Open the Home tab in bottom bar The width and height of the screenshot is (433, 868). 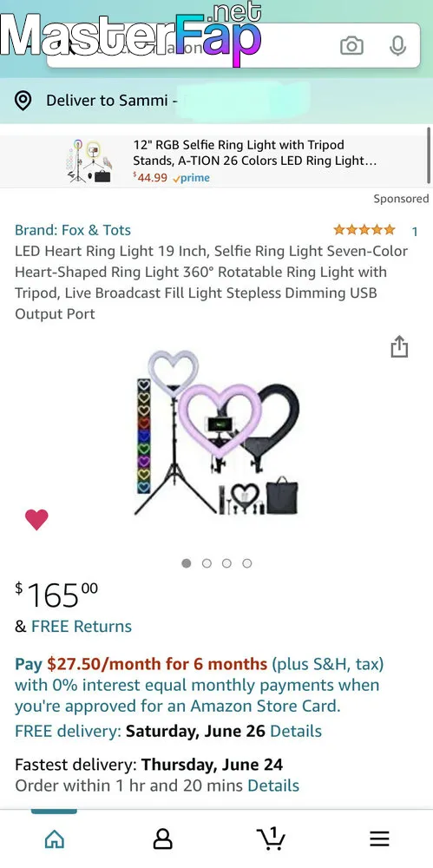pyautogui.click(x=55, y=839)
